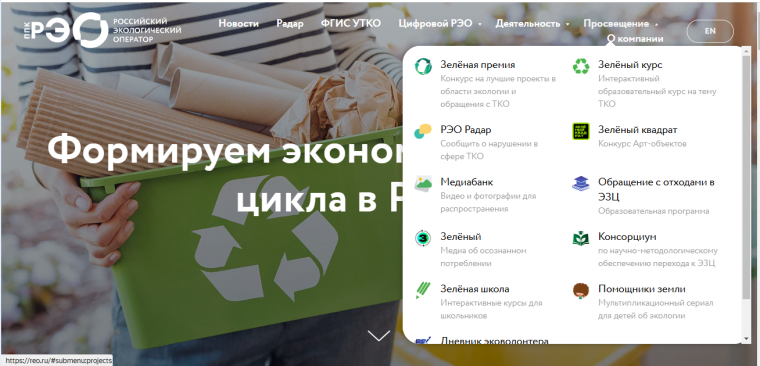Open the Зелёная школа link
The image size is (760, 366).
(475, 289)
